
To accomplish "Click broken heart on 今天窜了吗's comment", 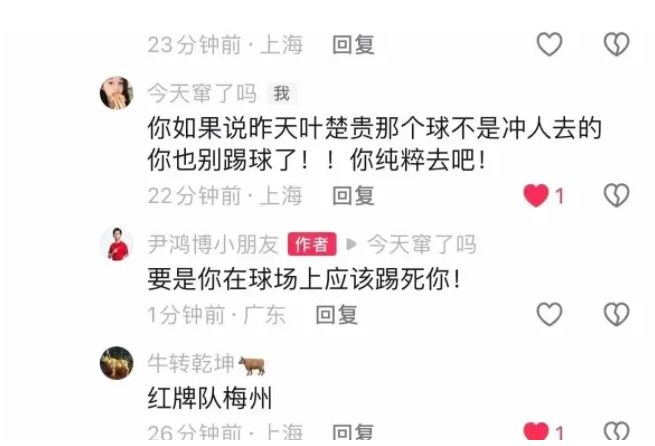I will pos(617,195).
